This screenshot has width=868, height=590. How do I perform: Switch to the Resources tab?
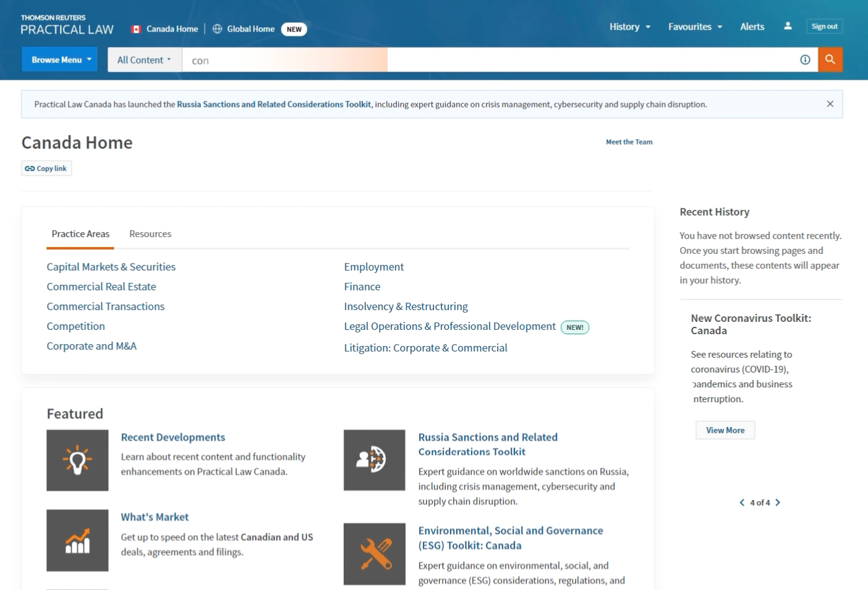point(150,234)
